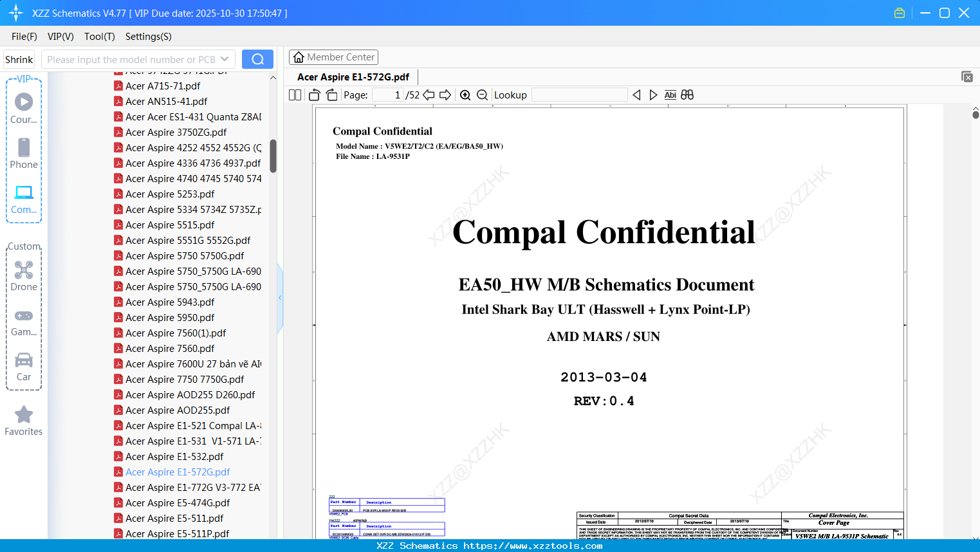Open the Courses sidebar category
980x552 pixels.
[x=24, y=108]
